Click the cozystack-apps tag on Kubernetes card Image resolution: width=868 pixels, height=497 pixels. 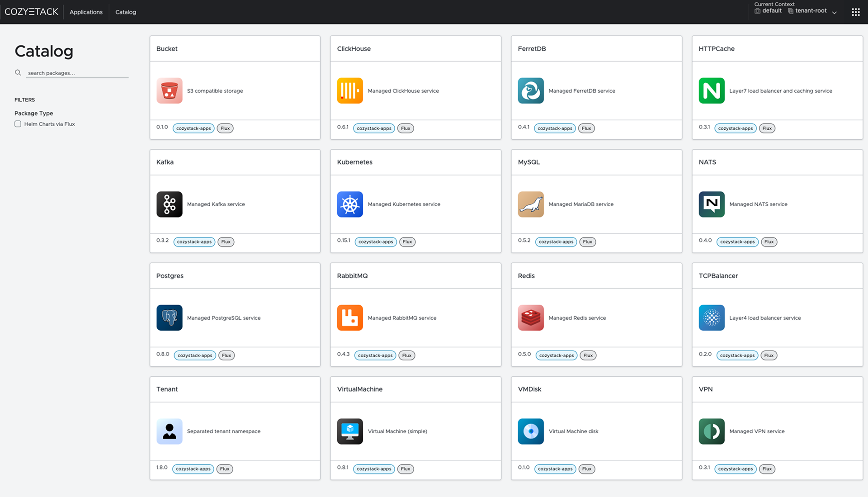pyautogui.click(x=376, y=242)
